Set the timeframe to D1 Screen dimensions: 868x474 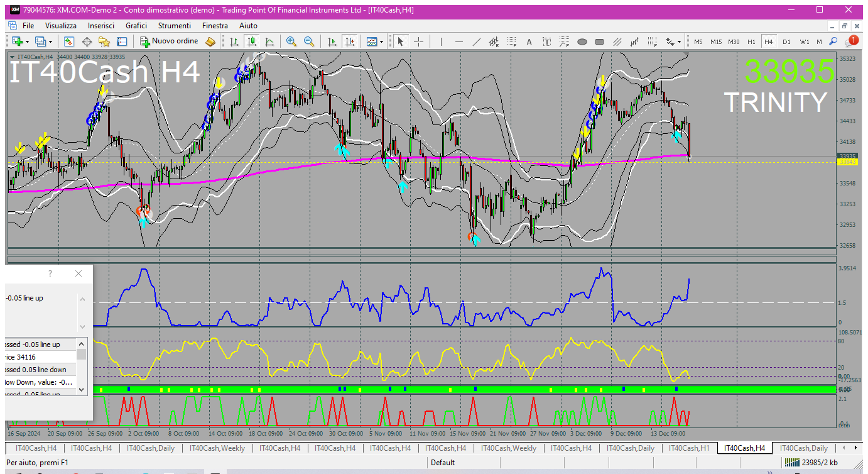(x=786, y=41)
